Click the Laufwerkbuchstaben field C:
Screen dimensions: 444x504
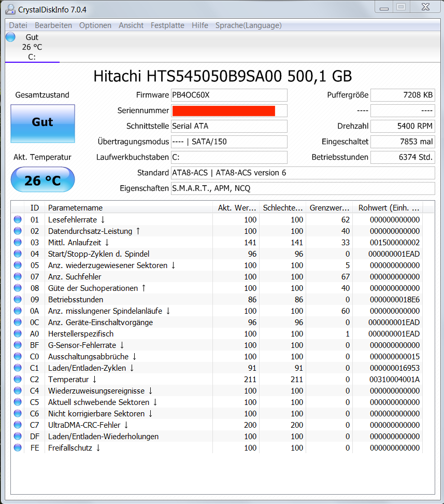(x=229, y=157)
